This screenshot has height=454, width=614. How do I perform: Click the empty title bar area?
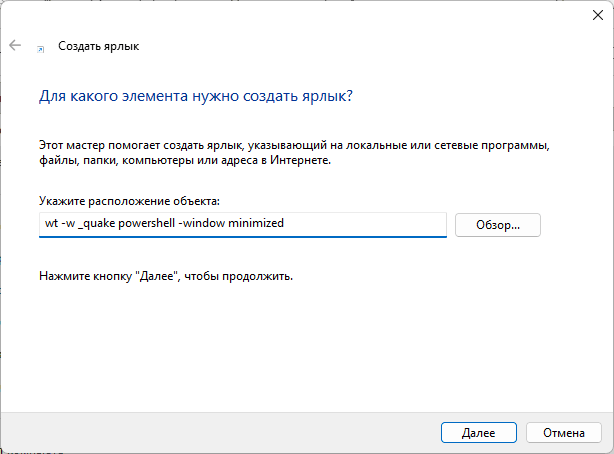click(x=300, y=16)
